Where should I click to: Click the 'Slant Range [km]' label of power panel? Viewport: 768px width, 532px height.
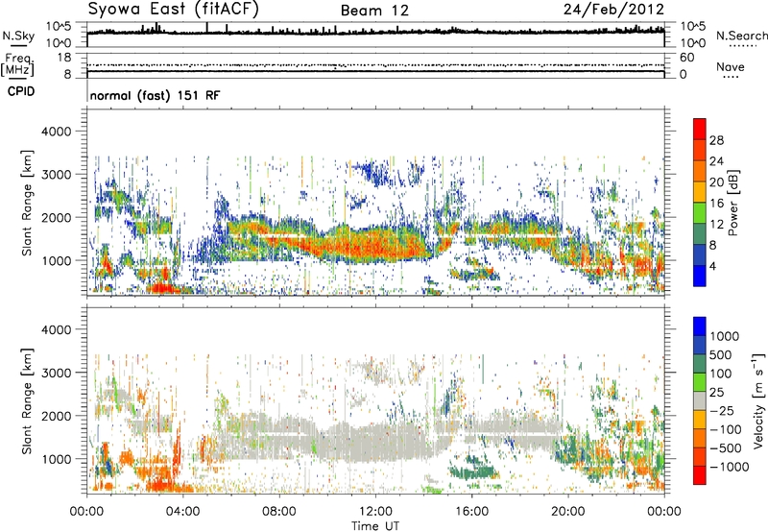pos(27,203)
